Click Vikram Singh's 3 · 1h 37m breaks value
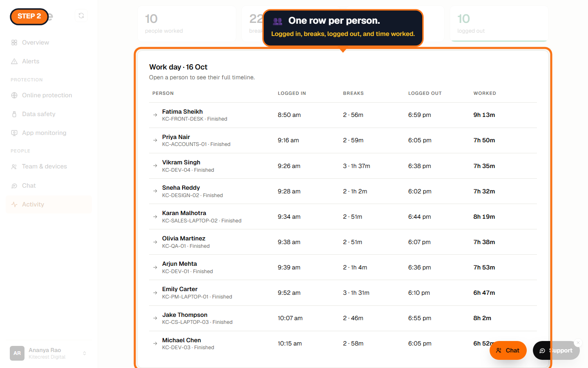Screen dimensions: 588x368 [356, 166]
